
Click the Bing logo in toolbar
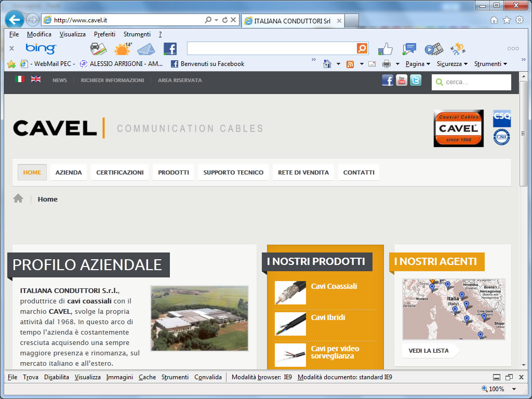(41, 48)
